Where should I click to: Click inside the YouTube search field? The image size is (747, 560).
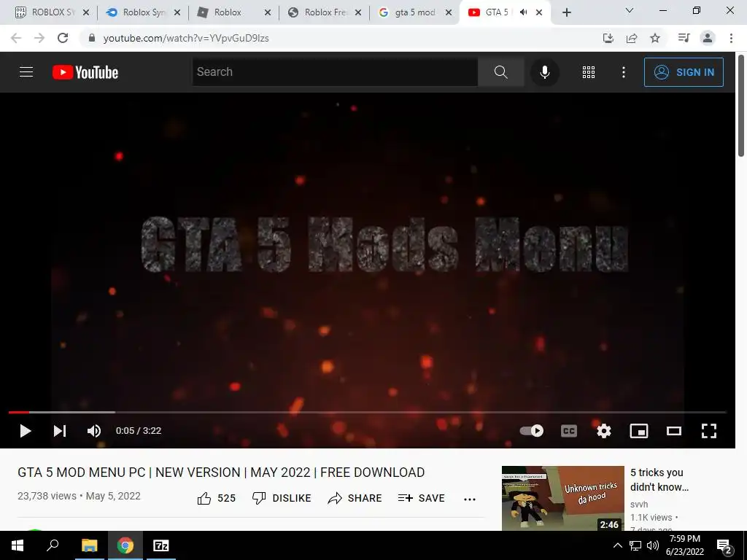(x=335, y=72)
